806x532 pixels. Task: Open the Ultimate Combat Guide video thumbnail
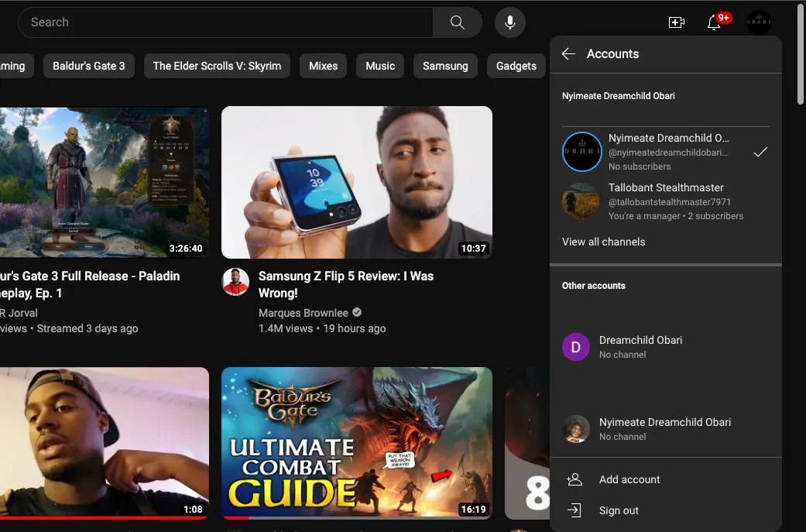356,442
